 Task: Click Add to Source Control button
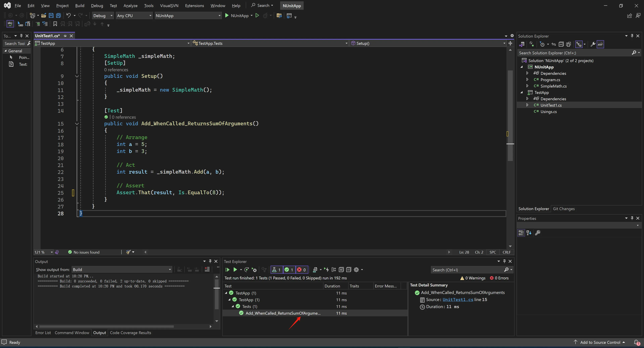click(600, 342)
